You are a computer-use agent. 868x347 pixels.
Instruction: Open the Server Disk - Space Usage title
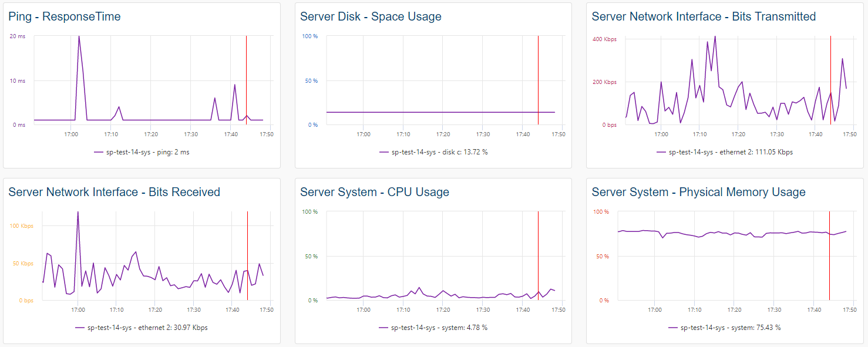pos(371,17)
